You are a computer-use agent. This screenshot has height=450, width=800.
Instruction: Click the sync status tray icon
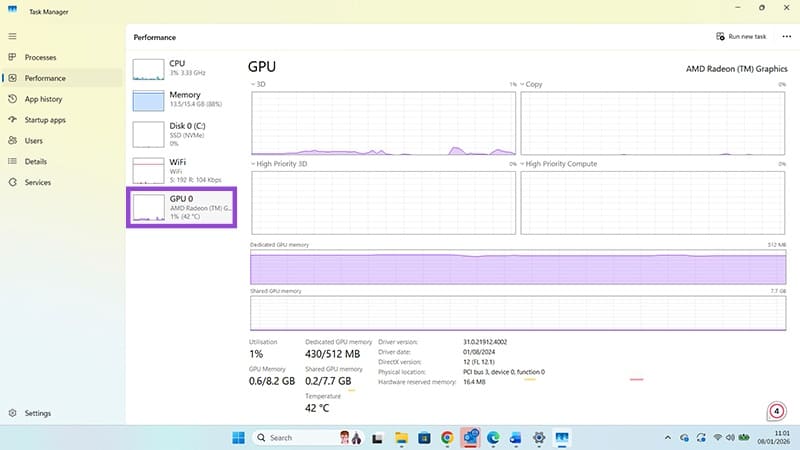click(x=702, y=438)
